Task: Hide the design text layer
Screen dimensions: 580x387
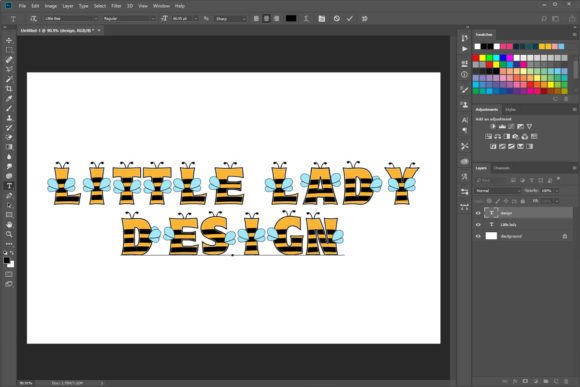Action: (478, 213)
